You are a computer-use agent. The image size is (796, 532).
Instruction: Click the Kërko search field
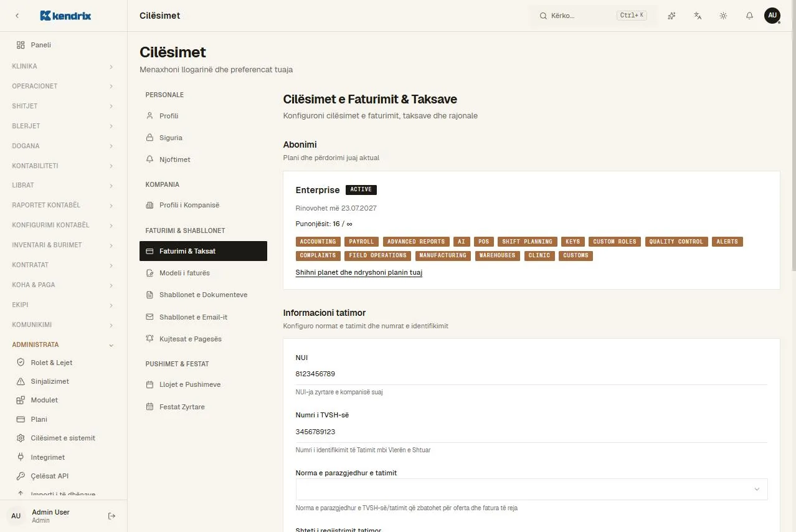tap(594, 16)
